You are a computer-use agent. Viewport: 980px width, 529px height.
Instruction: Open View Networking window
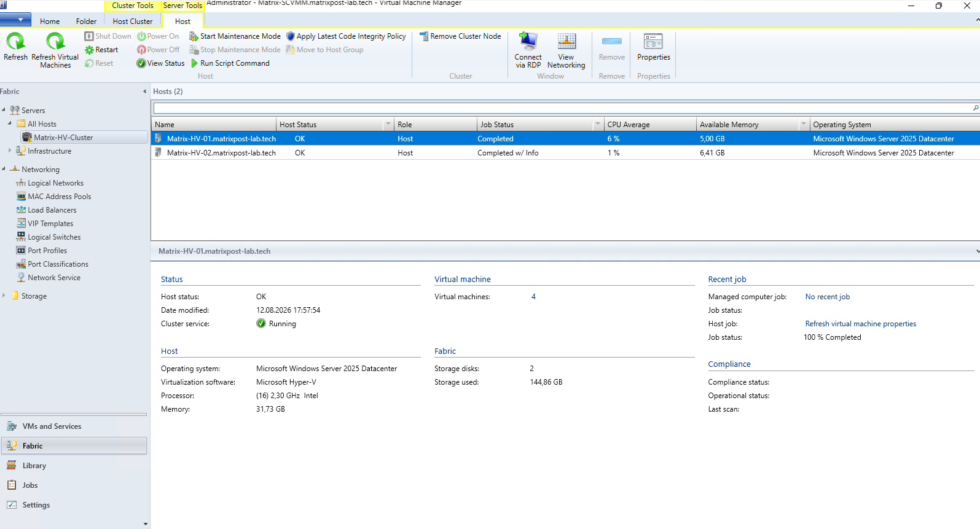click(566, 50)
